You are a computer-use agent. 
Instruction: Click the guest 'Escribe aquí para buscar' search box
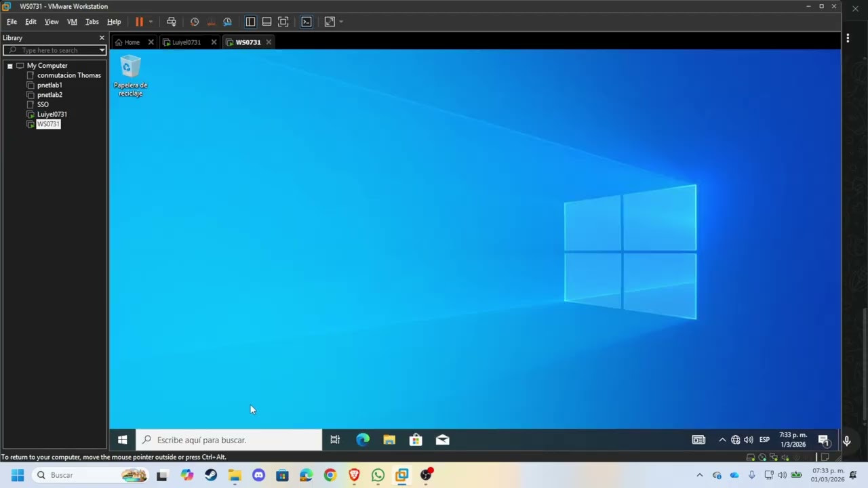(x=229, y=440)
